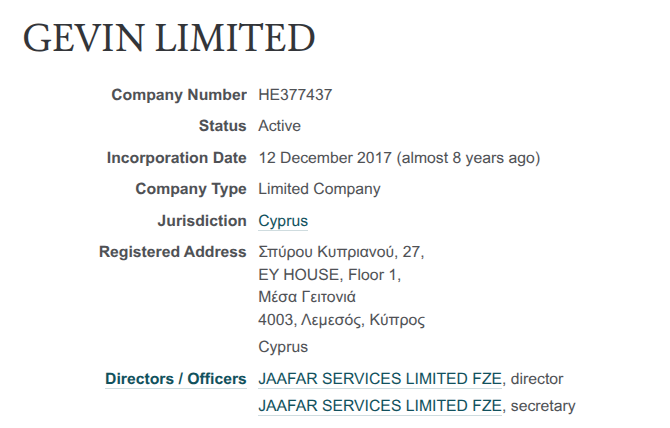Click the Μέσα Γειτονιά address line
Viewport: 670px width, 428px height.
[x=307, y=297]
